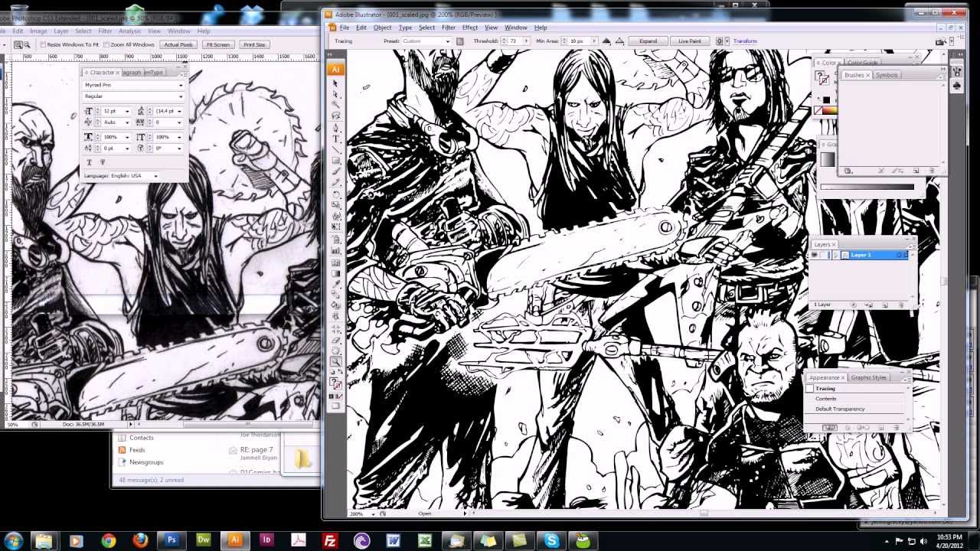Select the Scale tool in Illustrator
The image size is (980, 551).
click(335, 205)
